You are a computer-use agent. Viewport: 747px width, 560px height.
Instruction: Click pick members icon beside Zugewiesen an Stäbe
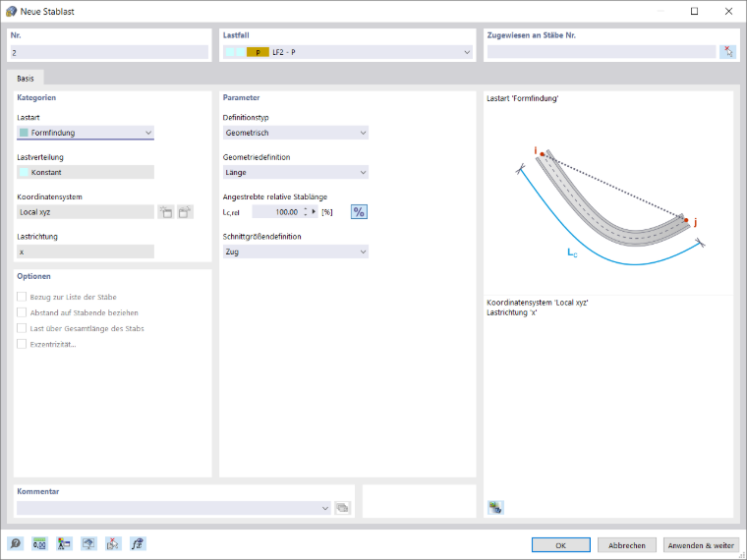point(727,52)
